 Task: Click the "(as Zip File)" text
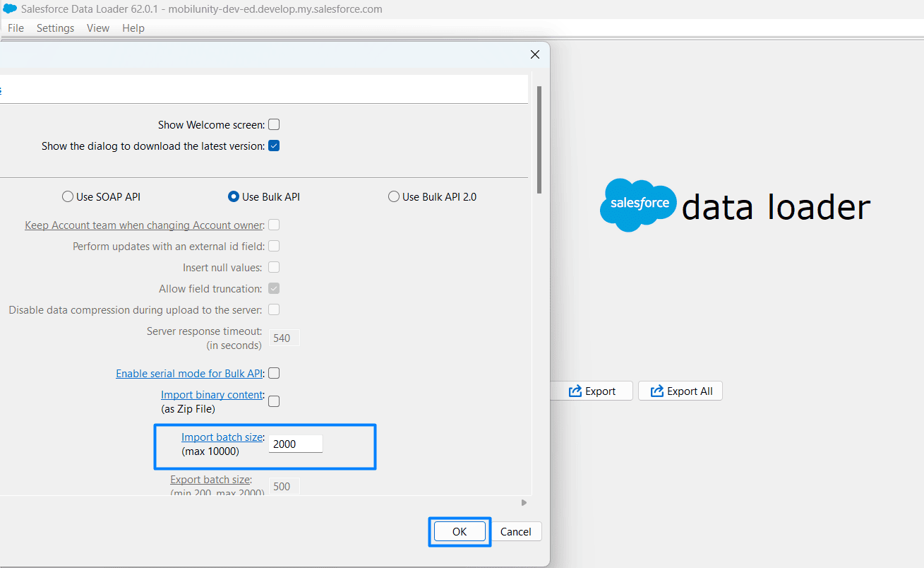[x=188, y=409]
